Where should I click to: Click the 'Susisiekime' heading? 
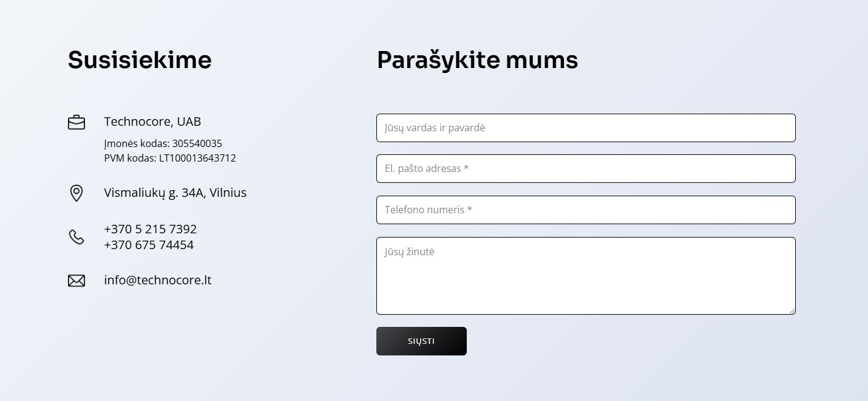tap(140, 60)
